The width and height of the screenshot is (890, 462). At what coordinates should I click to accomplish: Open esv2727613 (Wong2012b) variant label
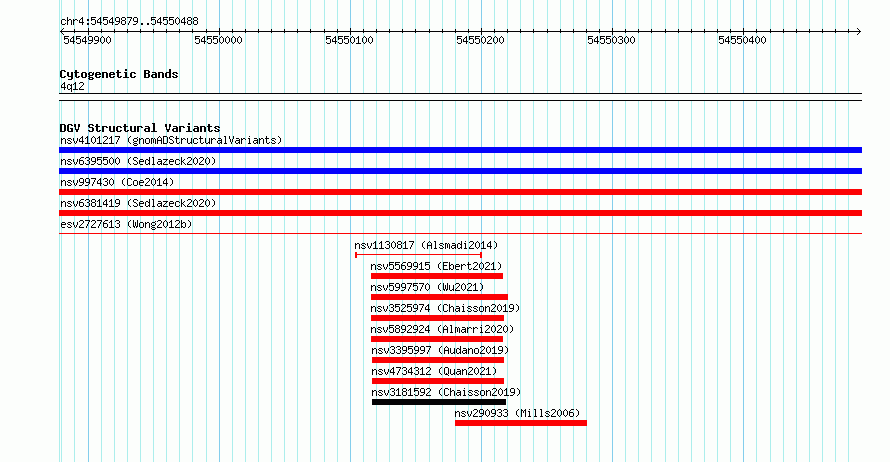[x=126, y=224]
